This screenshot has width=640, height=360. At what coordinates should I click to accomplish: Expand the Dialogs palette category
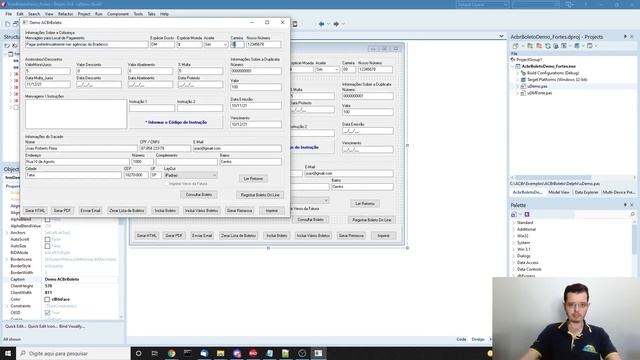513,256
